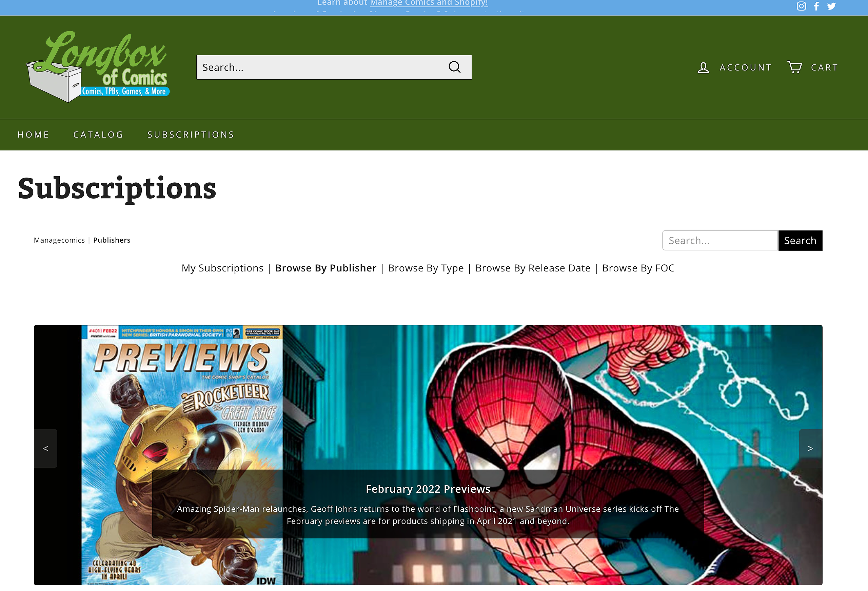Click the February 2022 Previews heading
This screenshot has width=868, height=591.
[x=428, y=489]
